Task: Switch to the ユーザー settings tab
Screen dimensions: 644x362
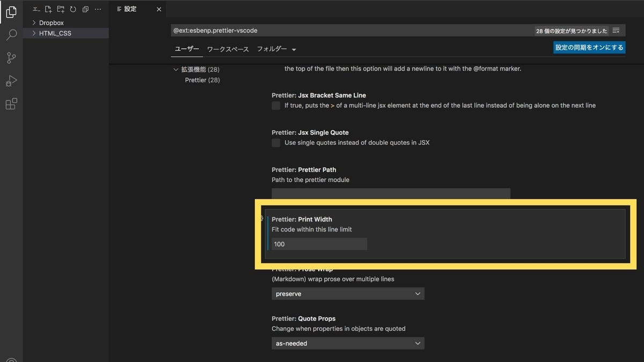Action: pos(187,49)
